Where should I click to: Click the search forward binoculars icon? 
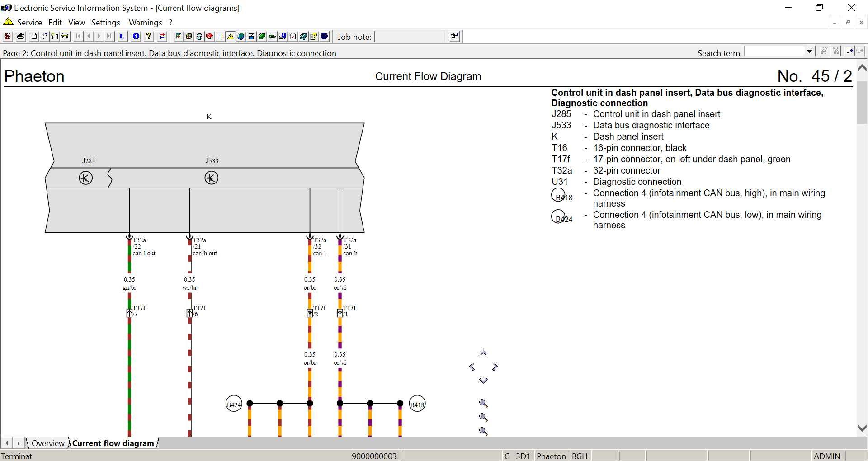pyautogui.click(x=824, y=51)
